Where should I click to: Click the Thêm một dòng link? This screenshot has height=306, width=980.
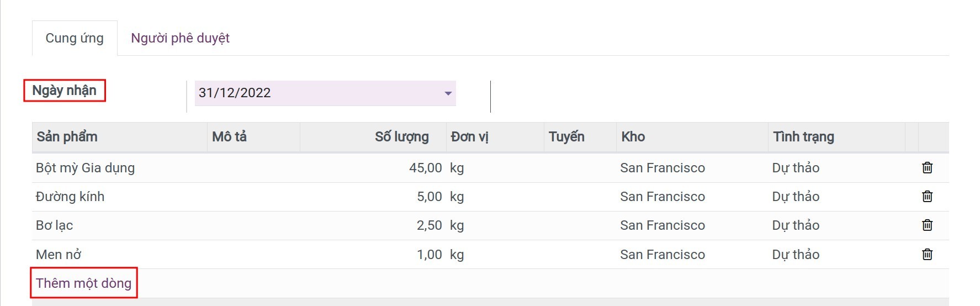coord(83,283)
